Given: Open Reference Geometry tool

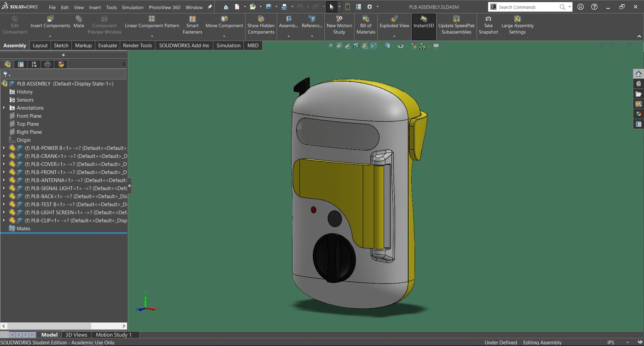Looking at the screenshot, I should tap(312, 22).
